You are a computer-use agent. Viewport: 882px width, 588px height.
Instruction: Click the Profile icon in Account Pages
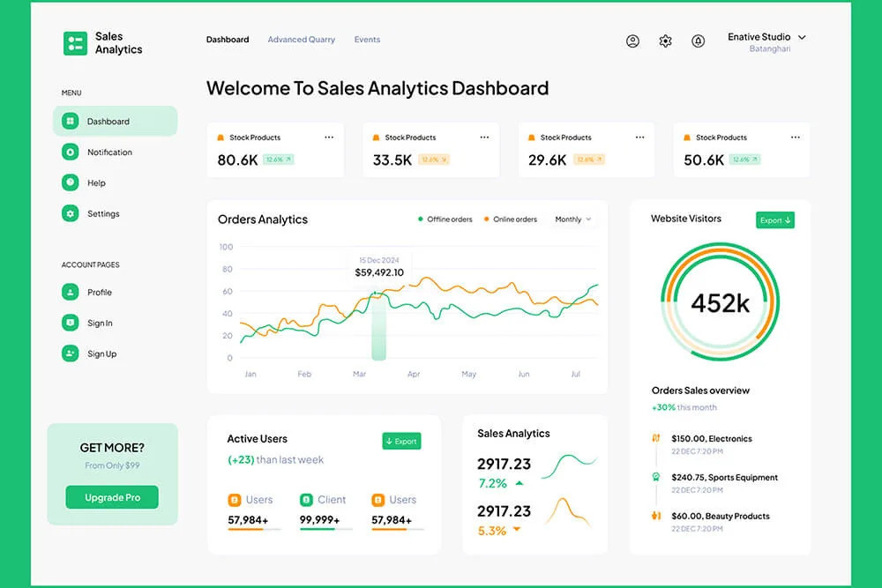click(71, 293)
